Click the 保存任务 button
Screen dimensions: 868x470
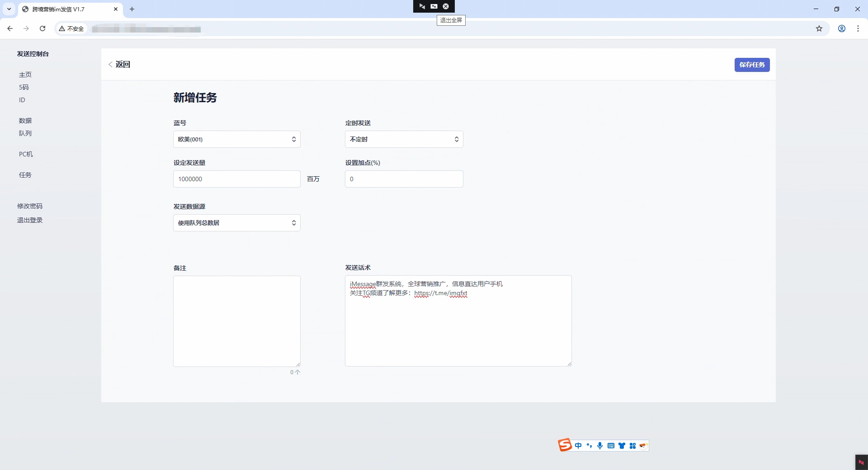coord(752,65)
